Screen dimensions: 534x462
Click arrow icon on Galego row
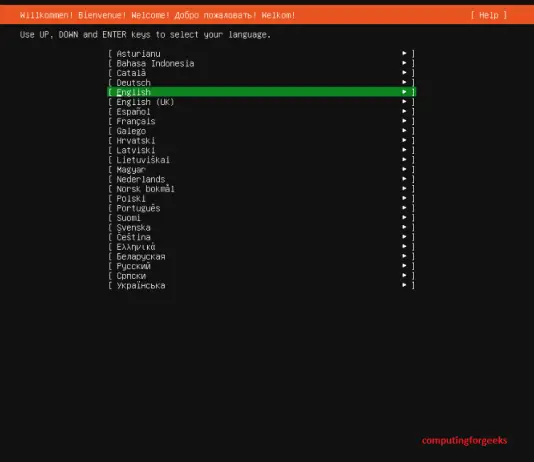[x=404, y=130]
